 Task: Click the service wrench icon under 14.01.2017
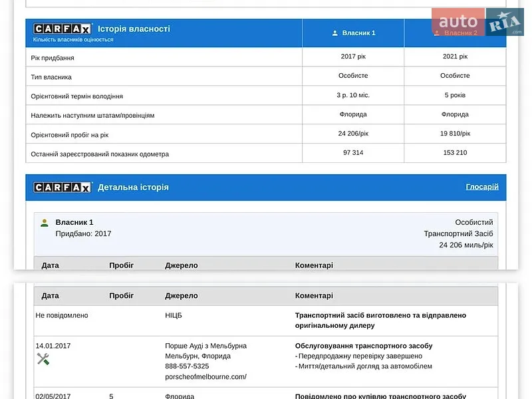pyautogui.click(x=43, y=358)
